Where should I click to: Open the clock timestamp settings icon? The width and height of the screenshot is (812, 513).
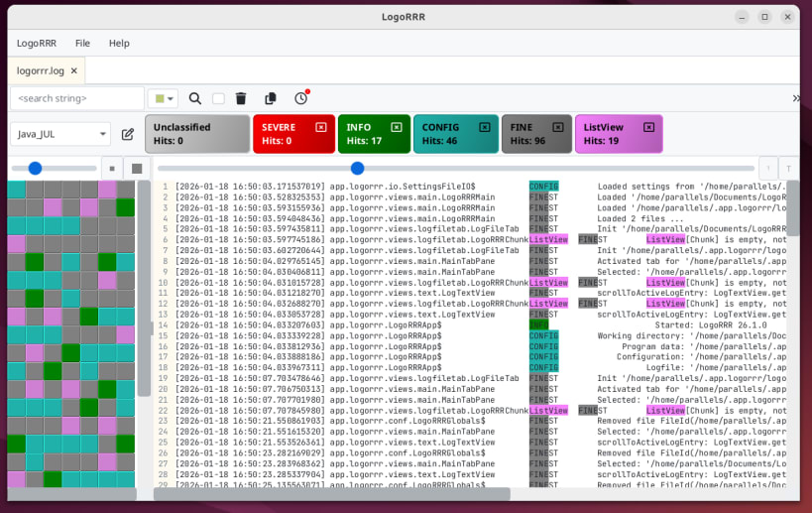301,98
